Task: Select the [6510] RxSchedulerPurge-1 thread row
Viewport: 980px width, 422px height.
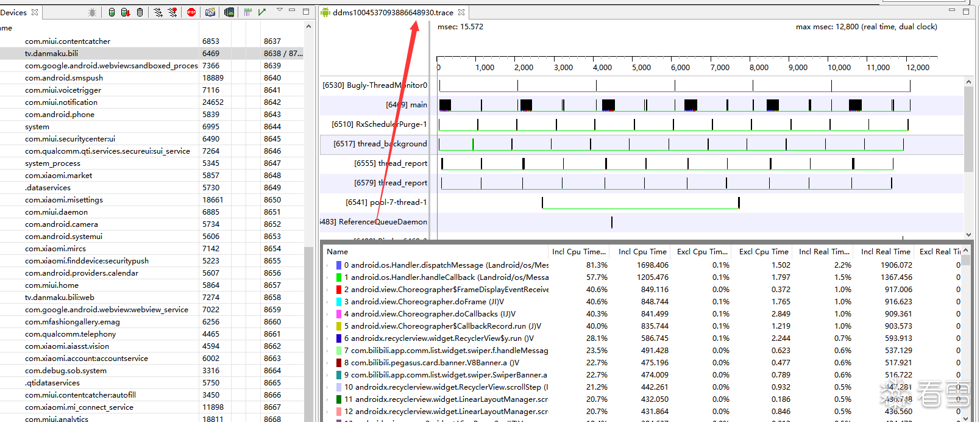Action: pyautogui.click(x=379, y=124)
